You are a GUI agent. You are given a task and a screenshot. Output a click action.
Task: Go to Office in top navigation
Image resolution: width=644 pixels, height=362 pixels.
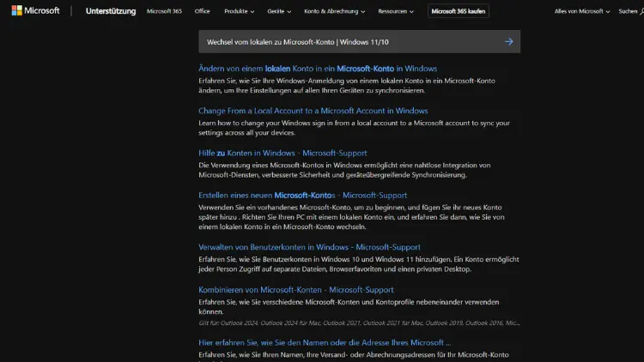pyautogui.click(x=202, y=11)
